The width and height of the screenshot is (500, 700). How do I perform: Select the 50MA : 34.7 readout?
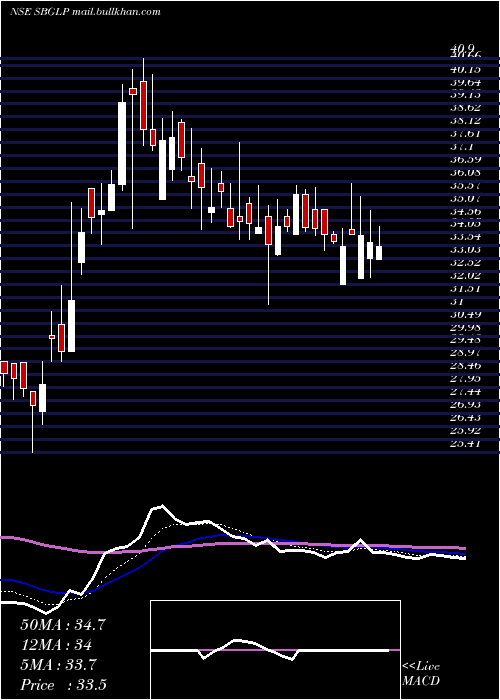pyautogui.click(x=62, y=625)
